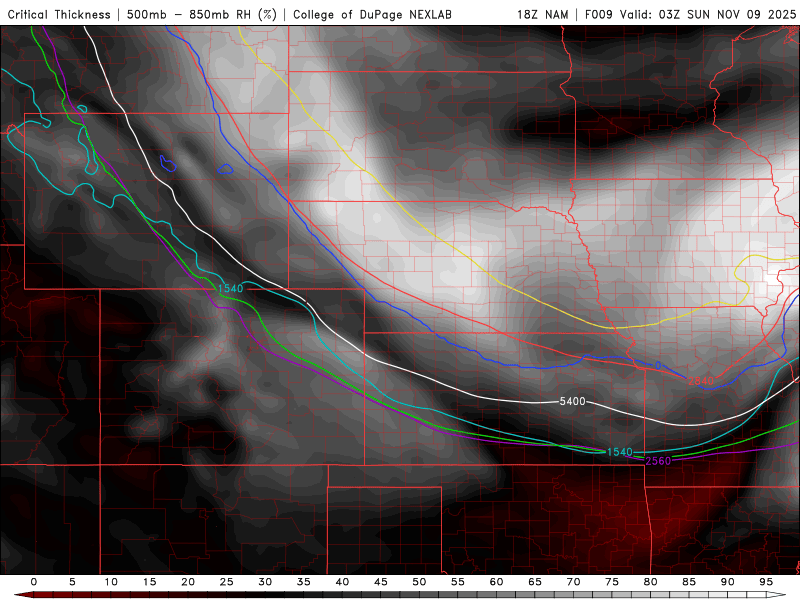The image size is (800, 600).
Task: Click the purple 2560 contour label
Action: tap(658, 461)
